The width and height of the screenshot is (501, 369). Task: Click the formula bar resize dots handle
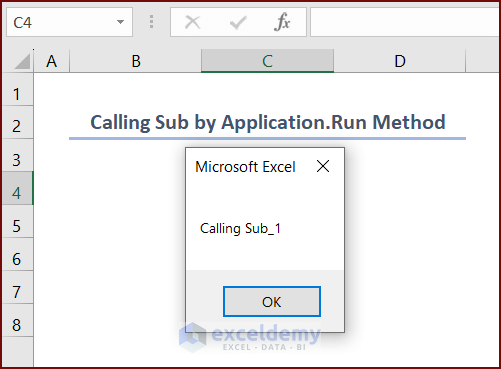click(x=151, y=22)
